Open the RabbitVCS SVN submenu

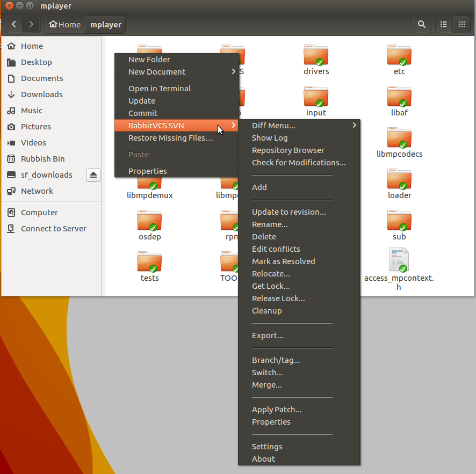(177, 126)
